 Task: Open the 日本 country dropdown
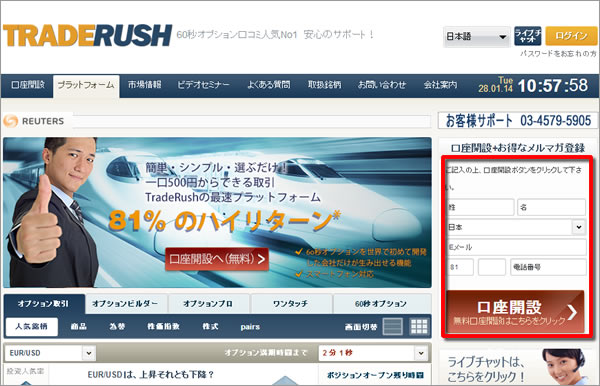point(517,227)
